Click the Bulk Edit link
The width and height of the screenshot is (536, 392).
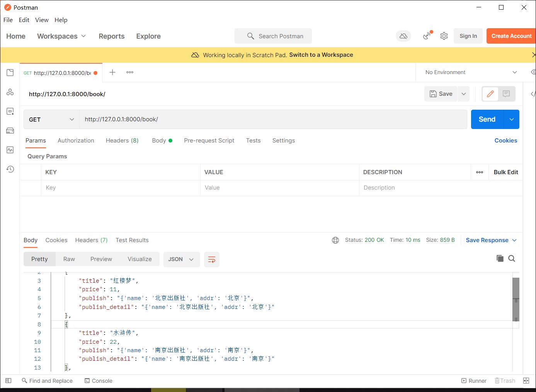506,172
